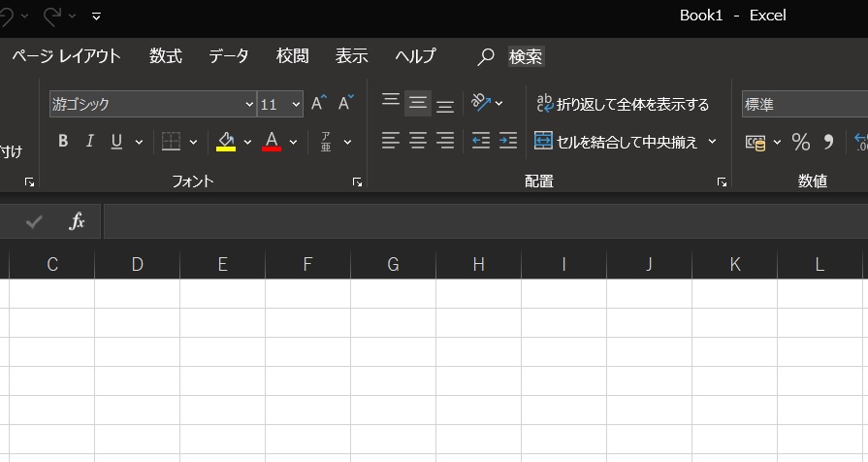Screen dimensions: 868x462
Task: Expand the borders dropdown arrow
Action: click(x=193, y=143)
